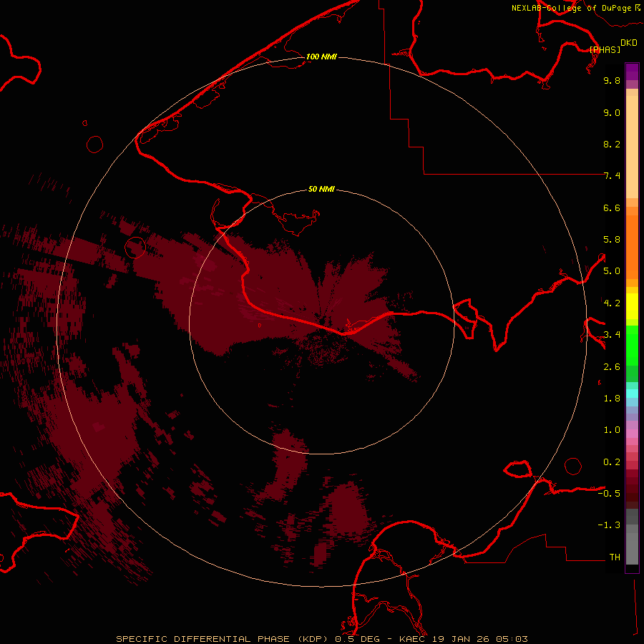644x644 pixels.
Task: Click the peach band of the color bar
Action: point(632,147)
